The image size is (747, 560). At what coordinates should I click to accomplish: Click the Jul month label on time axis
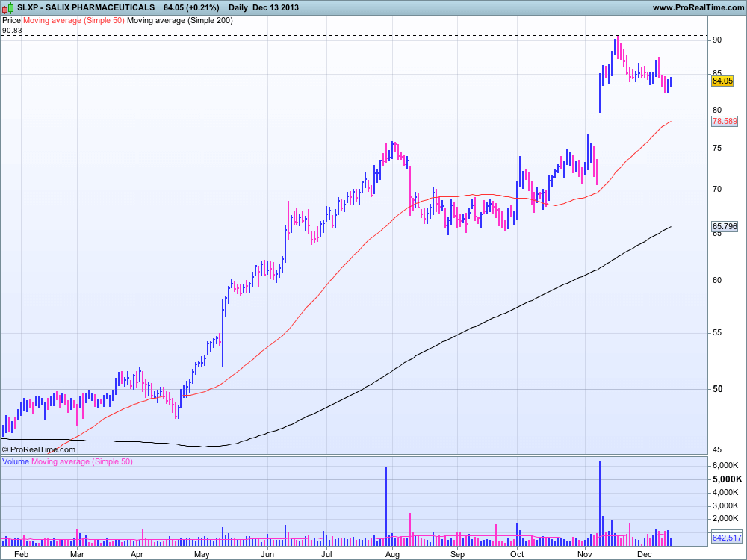(326, 554)
